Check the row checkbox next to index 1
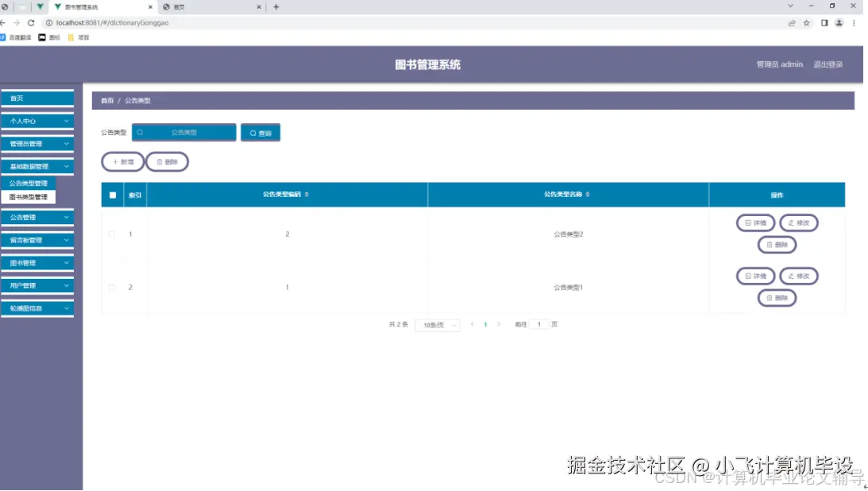 [x=112, y=234]
